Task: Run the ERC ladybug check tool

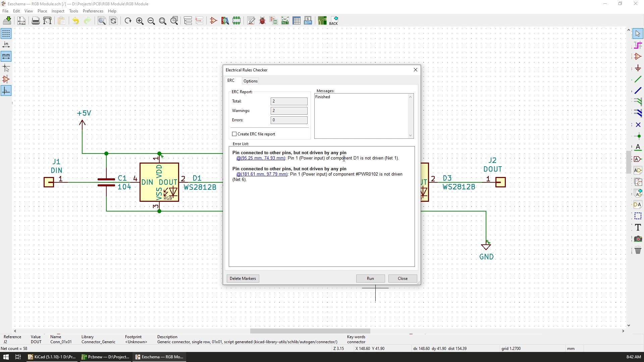Action: (x=262, y=20)
